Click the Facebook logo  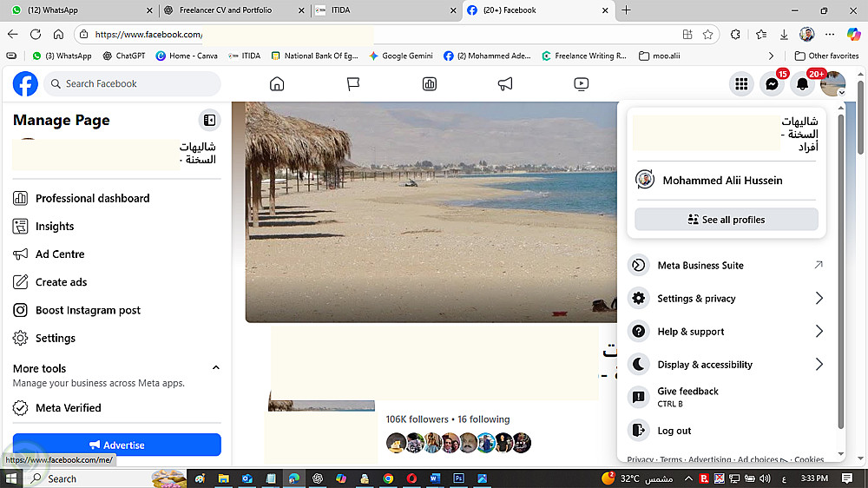(25, 83)
